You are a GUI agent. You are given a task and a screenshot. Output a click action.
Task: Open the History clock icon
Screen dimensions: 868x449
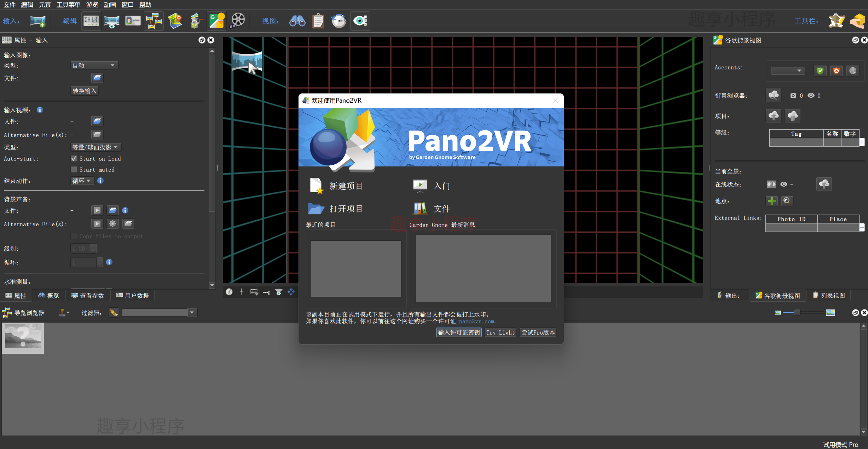click(339, 21)
